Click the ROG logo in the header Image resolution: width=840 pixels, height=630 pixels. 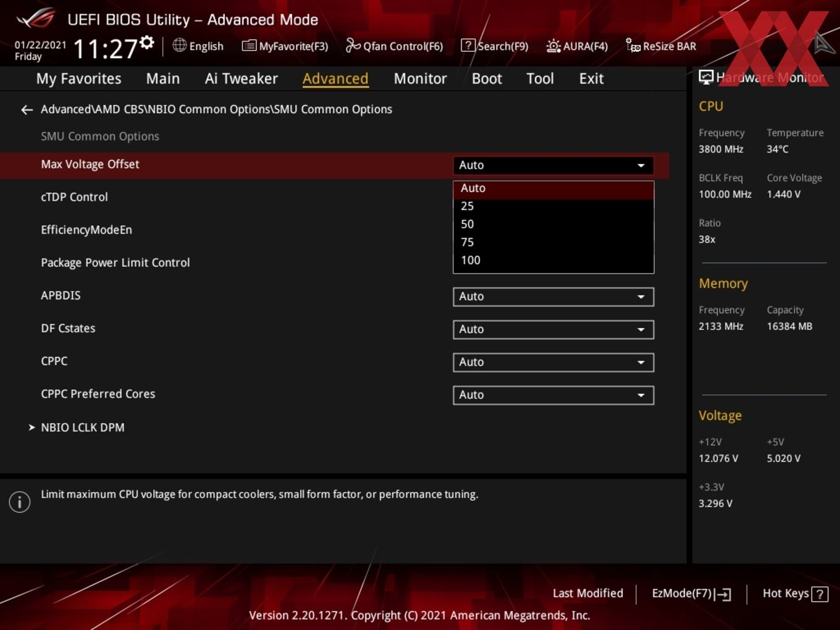tap(36, 19)
